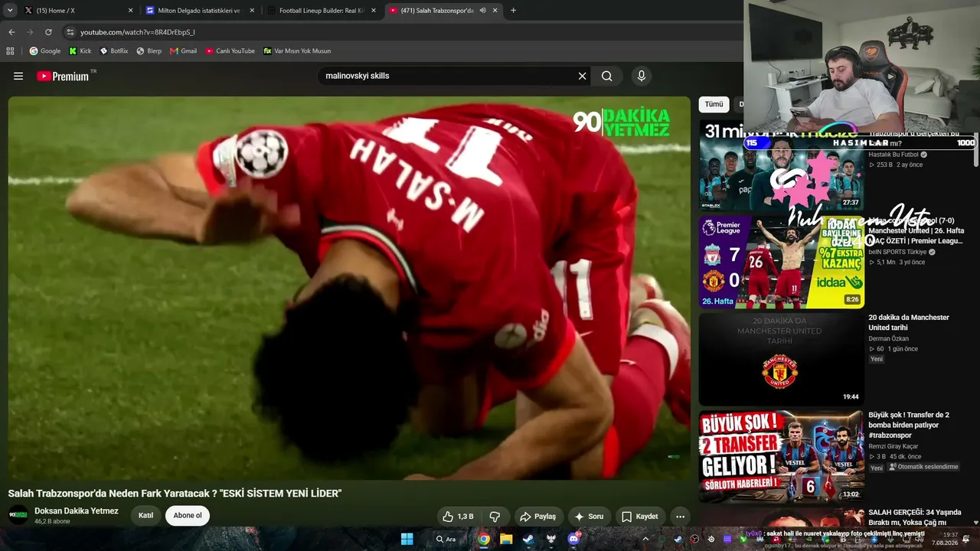980x551 pixels.
Task: Open the Google bookmark
Action: 45,51
